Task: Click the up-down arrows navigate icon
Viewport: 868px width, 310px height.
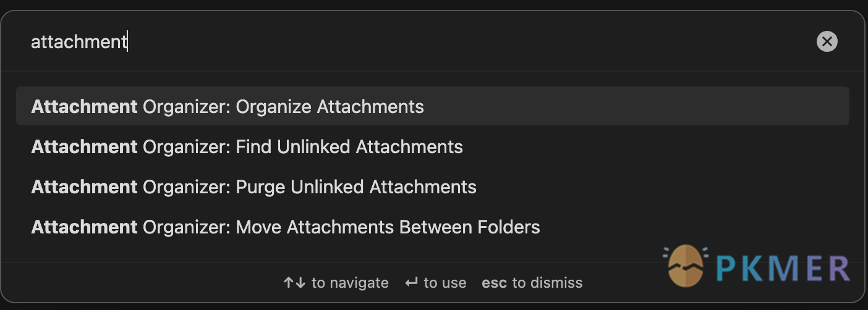Action: point(294,283)
